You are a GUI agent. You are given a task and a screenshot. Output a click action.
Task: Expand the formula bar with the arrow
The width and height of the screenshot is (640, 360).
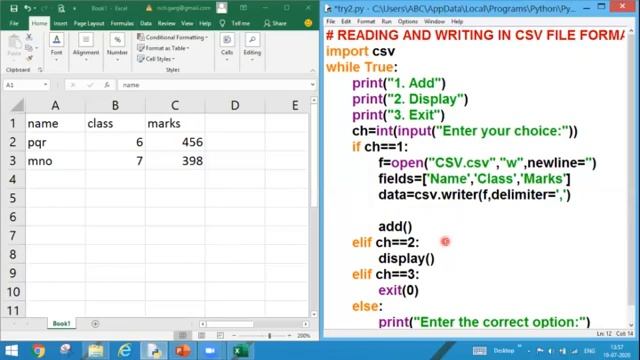[313, 85]
